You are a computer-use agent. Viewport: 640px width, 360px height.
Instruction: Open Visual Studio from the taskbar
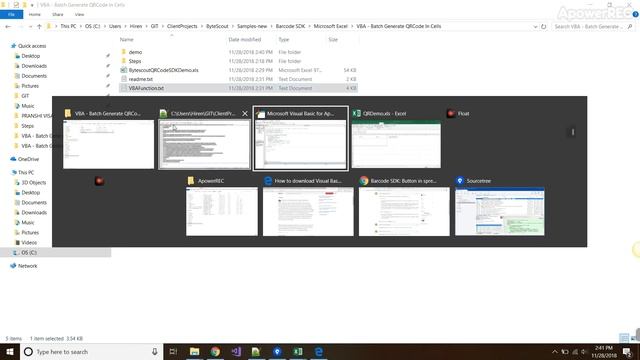click(x=236, y=351)
